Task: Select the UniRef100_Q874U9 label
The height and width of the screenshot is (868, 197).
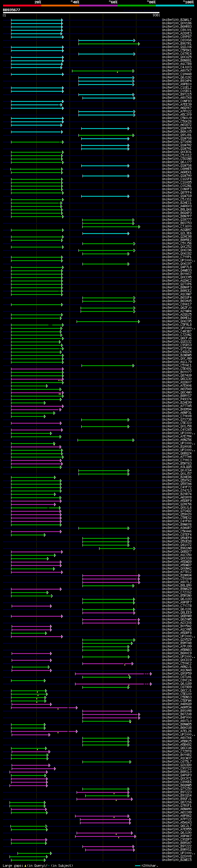Action: coord(176,375)
